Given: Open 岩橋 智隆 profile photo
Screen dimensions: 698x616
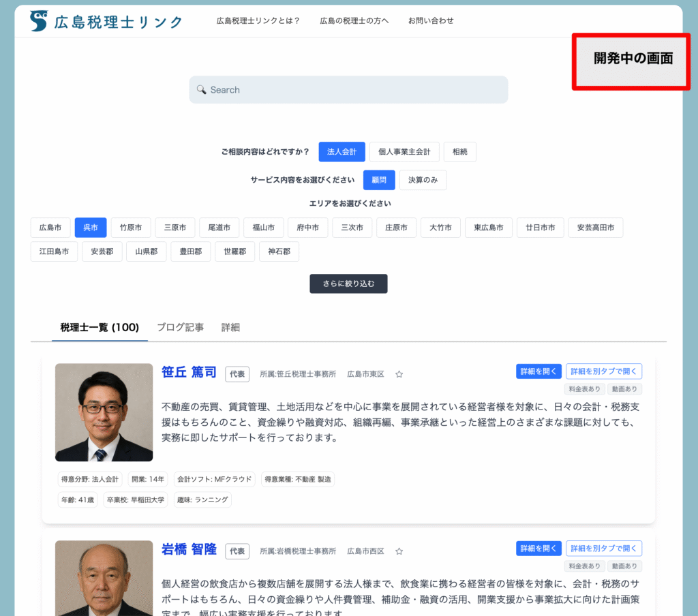Looking at the screenshot, I should point(104,578).
